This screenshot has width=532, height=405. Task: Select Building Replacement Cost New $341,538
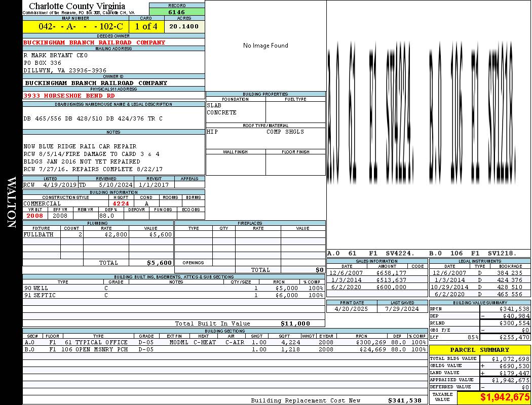coord(405,400)
